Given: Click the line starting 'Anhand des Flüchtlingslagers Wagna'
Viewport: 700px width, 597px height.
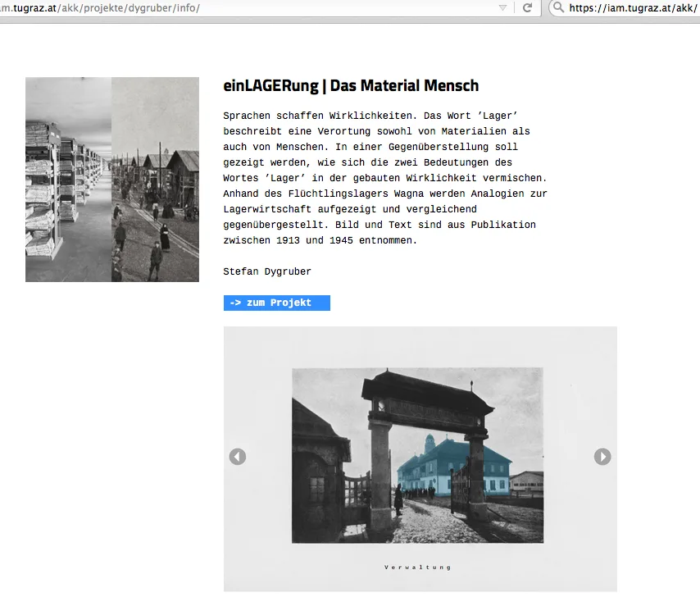Looking at the screenshot, I should click(385, 194).
